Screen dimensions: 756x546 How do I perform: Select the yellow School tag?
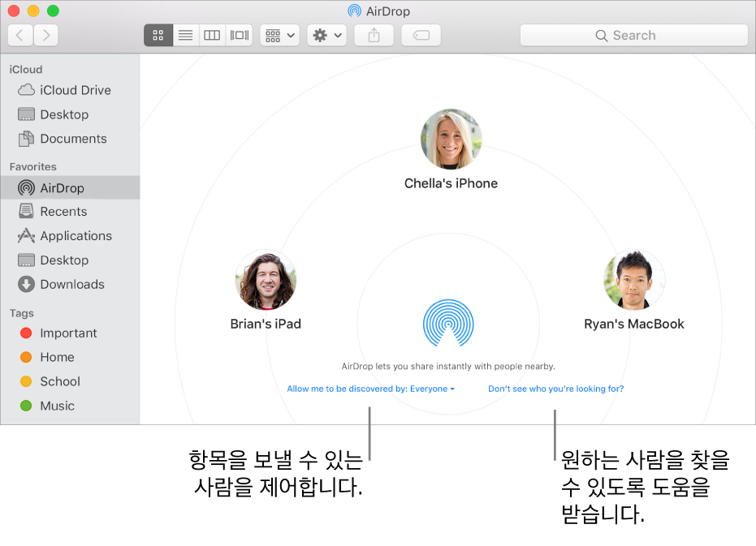pos(70,381)
